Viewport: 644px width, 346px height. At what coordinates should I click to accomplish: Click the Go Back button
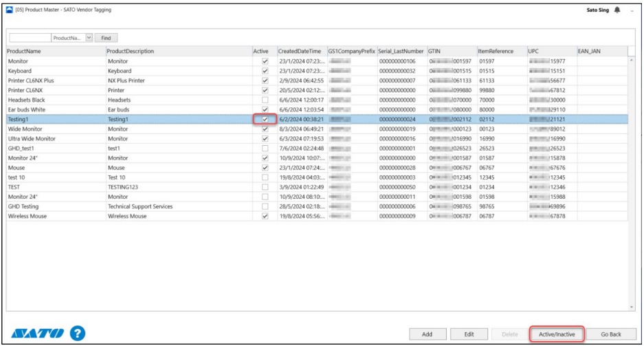610,334
